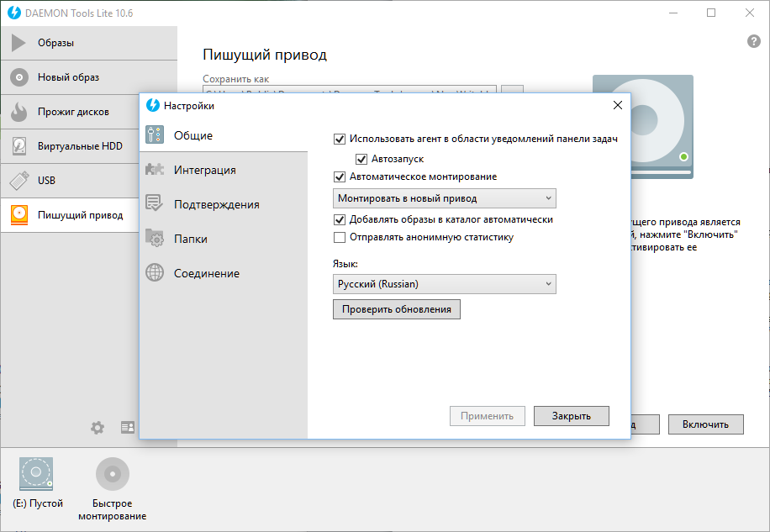
Task: Open the Русский (Russian) language dropdown
Action: pos(445,284)
